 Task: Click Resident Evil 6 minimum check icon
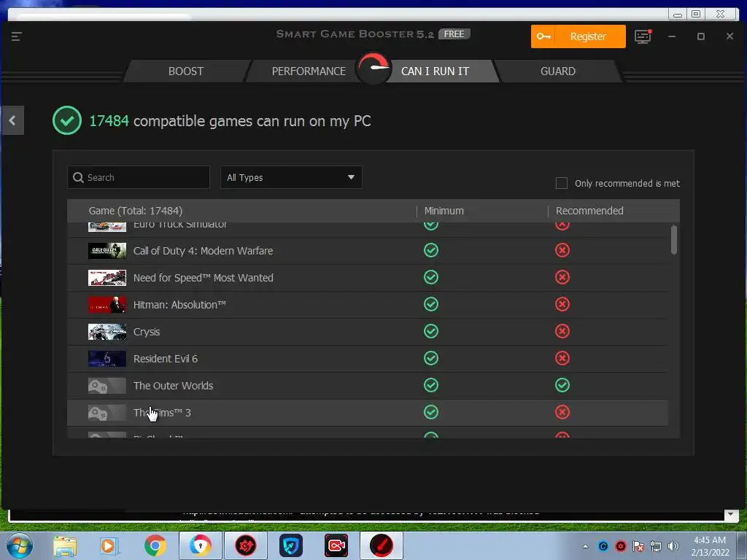click(x=431, y=358)
